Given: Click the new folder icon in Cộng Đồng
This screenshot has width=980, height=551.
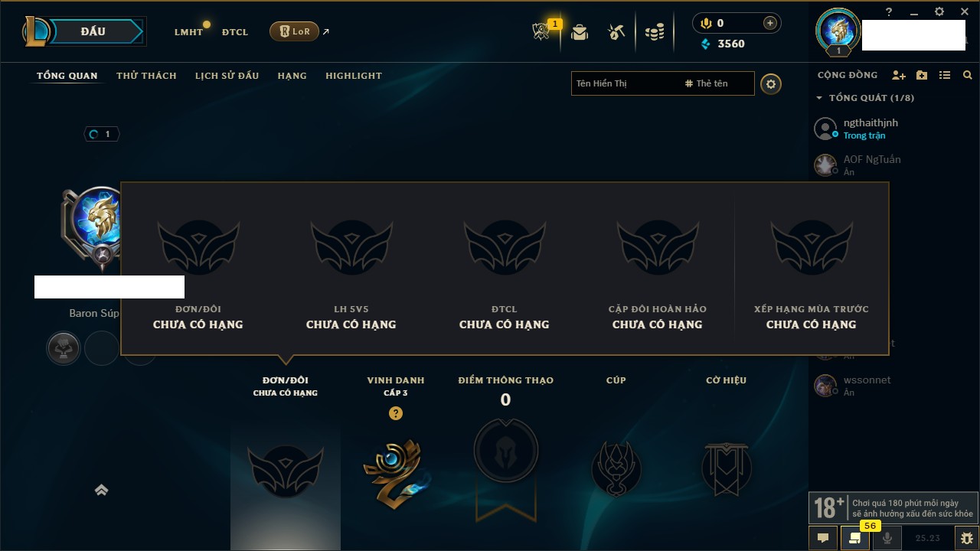Looking at the screenshot, I should (x=922, y=75).
